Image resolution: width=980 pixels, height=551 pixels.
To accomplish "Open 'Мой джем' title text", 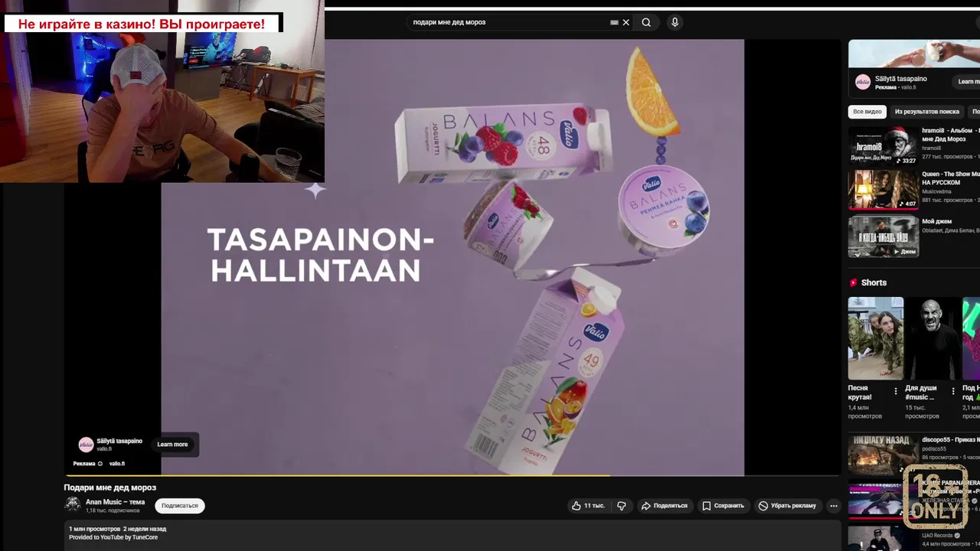I will click(936, 221).
